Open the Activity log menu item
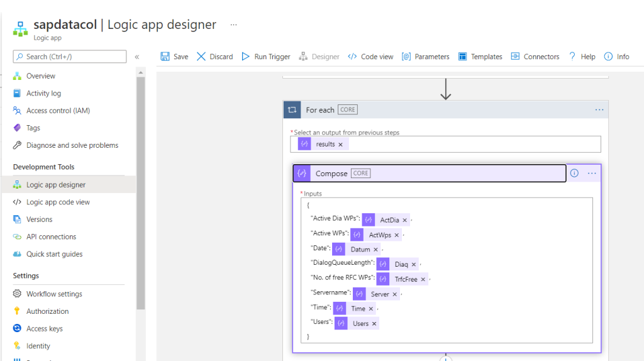 tap(43, 93)
